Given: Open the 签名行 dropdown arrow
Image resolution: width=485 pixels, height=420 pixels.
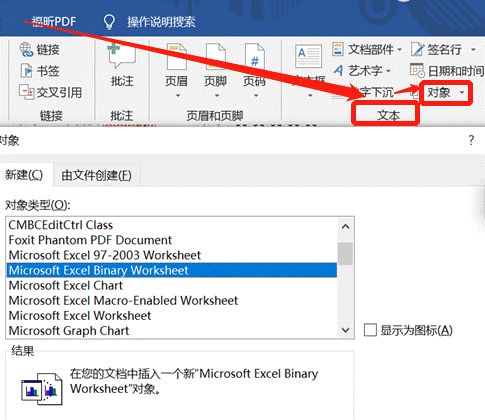Looking at the screenshot, I should point(473,50).
